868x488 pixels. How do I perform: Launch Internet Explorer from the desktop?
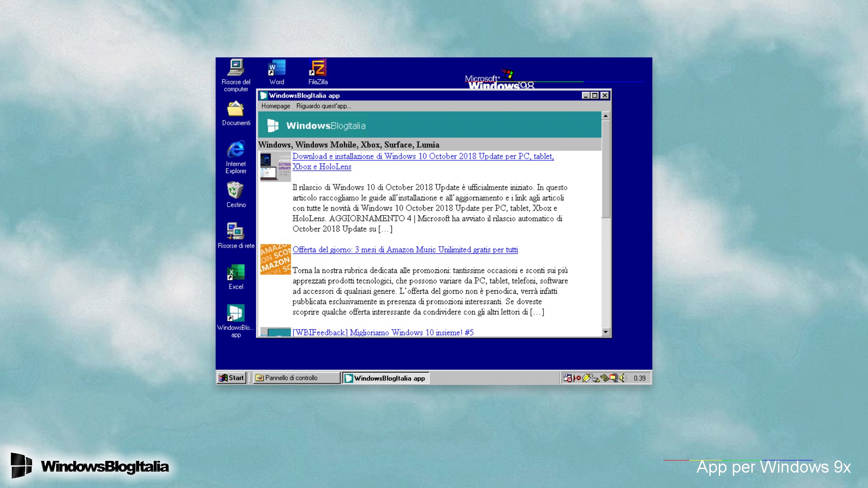pos(236,157)
